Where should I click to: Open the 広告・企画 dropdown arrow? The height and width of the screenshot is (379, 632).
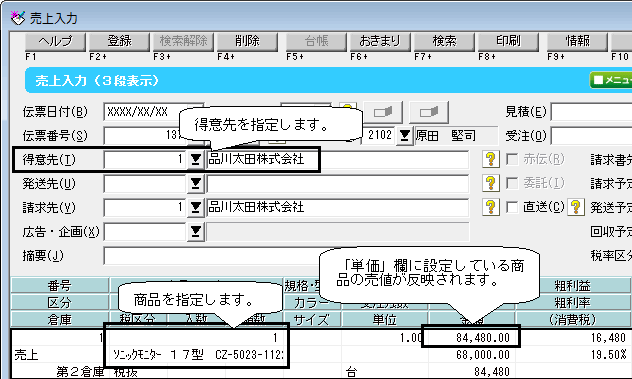pos(195,231)
